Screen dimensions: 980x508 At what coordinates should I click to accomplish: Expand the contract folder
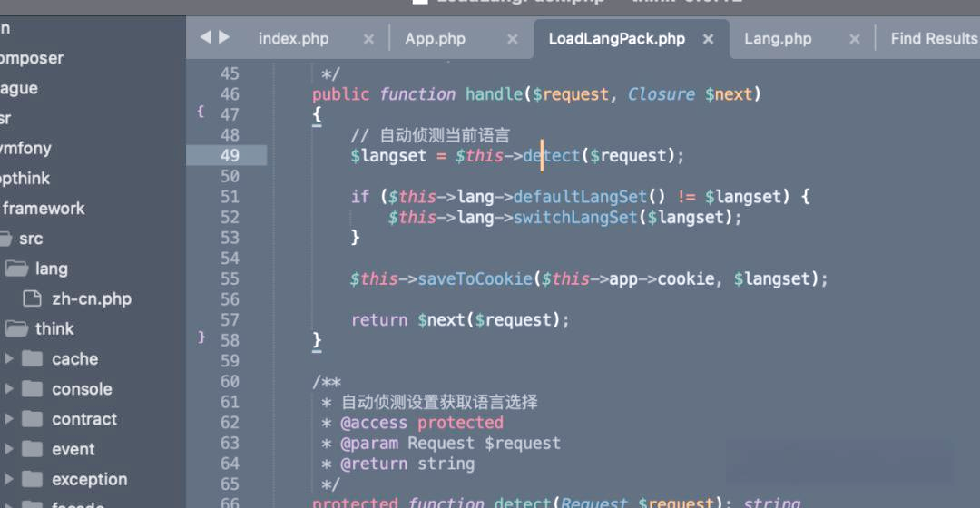(9, 419)
